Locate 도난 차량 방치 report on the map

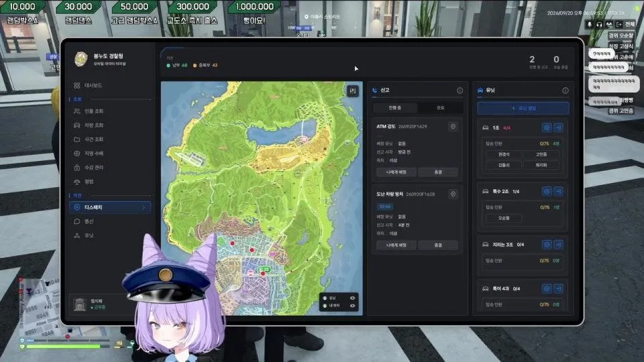coord(453,194)
